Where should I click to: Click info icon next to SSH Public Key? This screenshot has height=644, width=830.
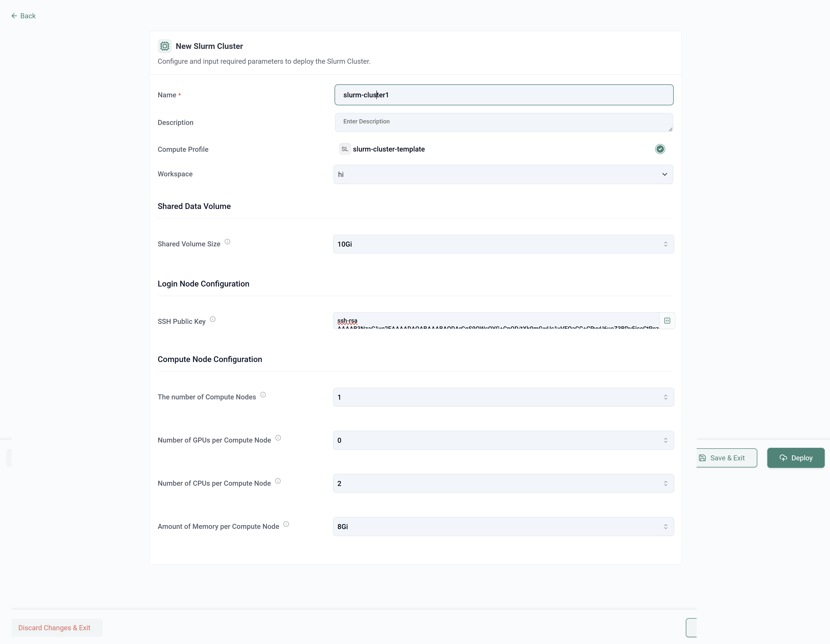pos(213,319)
